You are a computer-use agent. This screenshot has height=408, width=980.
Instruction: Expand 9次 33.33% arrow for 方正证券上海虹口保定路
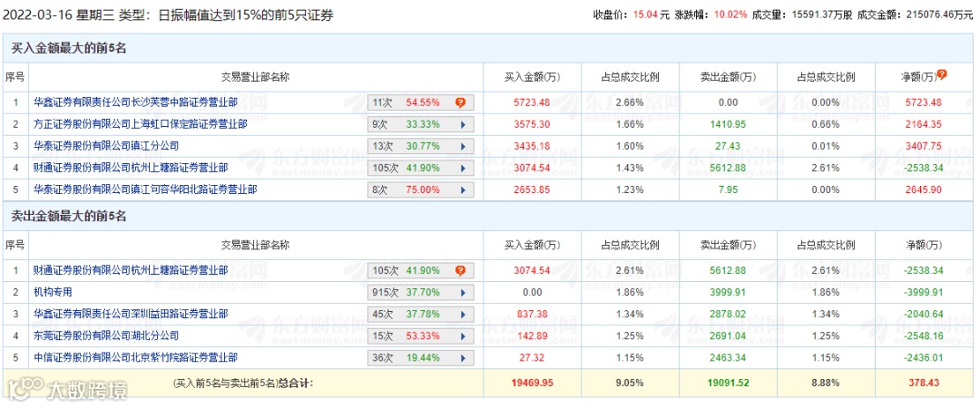[x=463, y=124]
